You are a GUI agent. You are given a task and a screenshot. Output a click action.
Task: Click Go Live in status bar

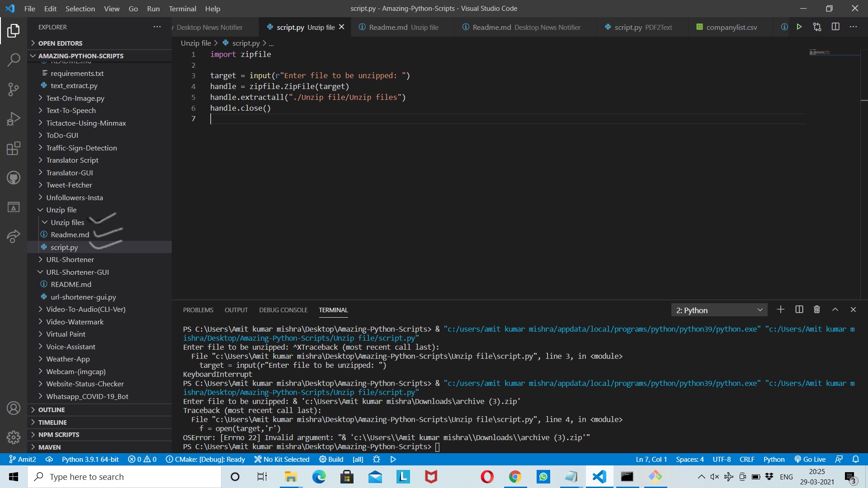[810, 459]
